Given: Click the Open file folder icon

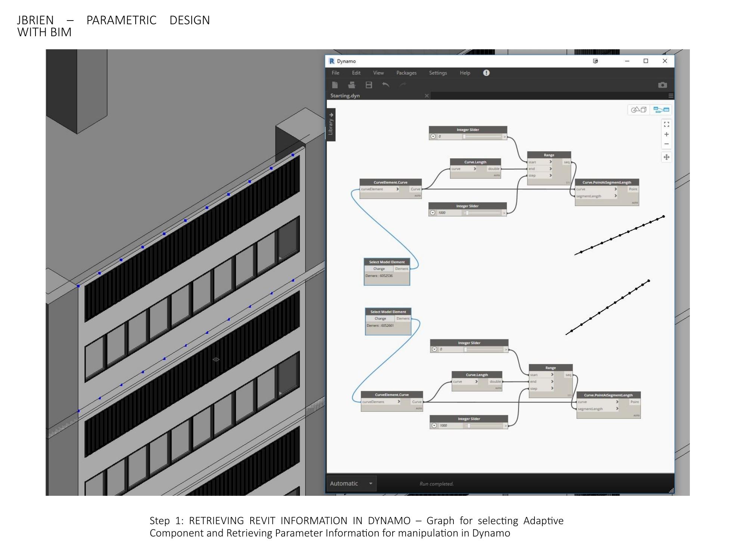Looking at the screenshot, I should (x=351, y=85).
